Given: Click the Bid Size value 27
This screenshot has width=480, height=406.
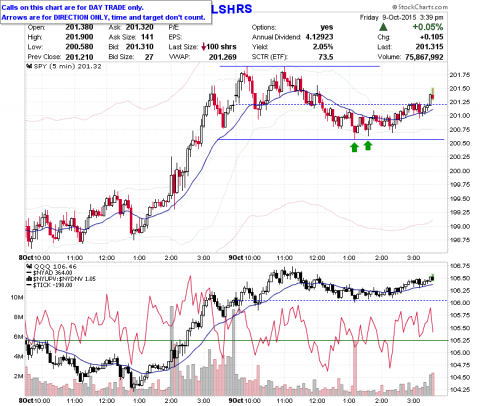Looking at the screenshot, I should [149, 57].
